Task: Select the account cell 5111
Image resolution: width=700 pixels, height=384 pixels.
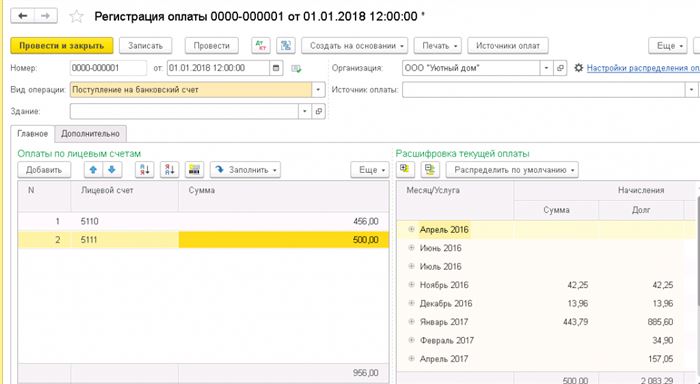Action: [x=125, y=240]
